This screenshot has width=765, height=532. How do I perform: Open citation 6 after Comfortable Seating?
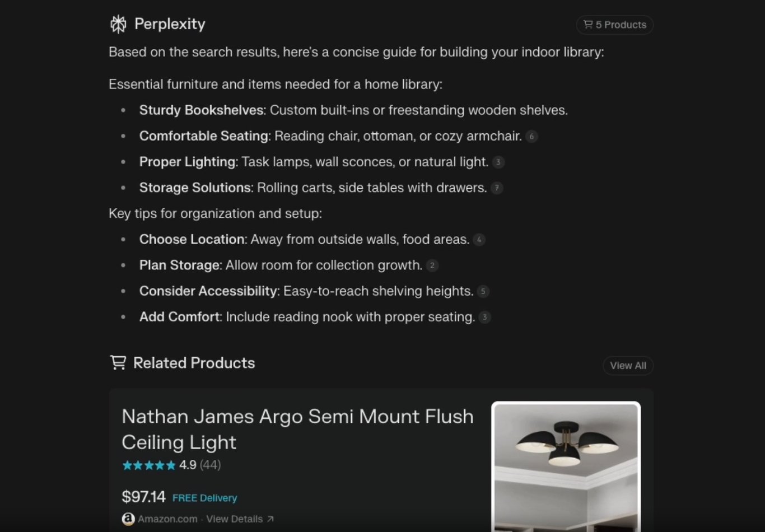coord(531,136)
